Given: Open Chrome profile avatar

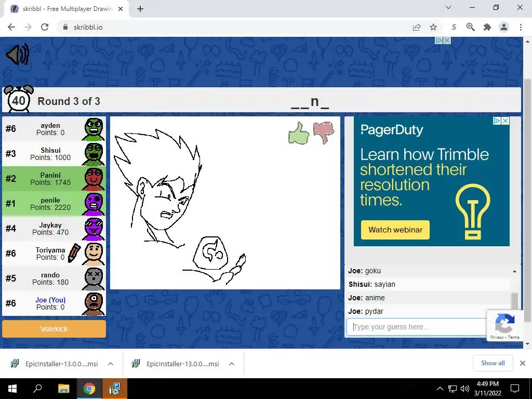Looking at the screenshot, I should click(x=504, y=27).
